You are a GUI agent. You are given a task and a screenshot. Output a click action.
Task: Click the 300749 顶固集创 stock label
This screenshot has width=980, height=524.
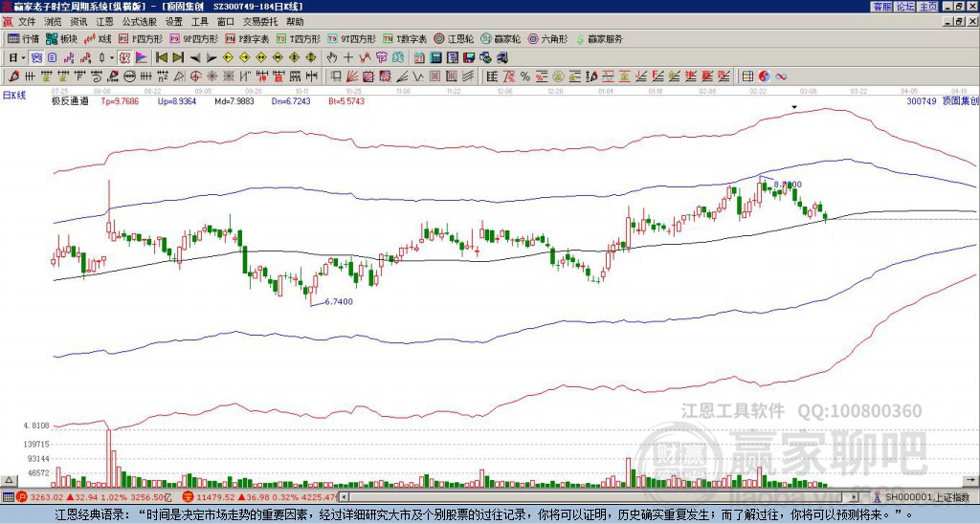click(943, 100)
